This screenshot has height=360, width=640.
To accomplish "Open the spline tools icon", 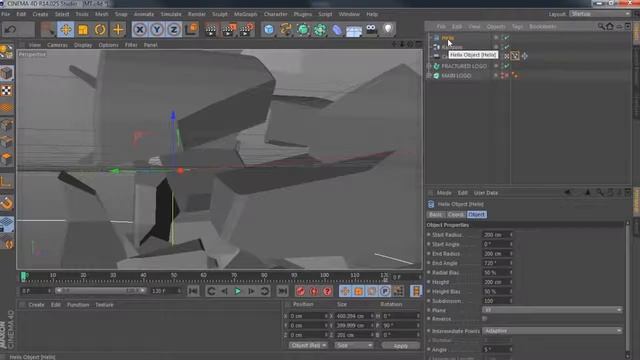I will pyautogui.click(x=286, y=29).
